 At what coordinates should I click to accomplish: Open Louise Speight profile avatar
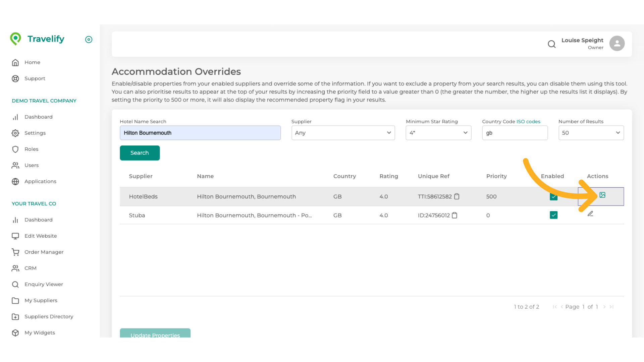point(617,44)
